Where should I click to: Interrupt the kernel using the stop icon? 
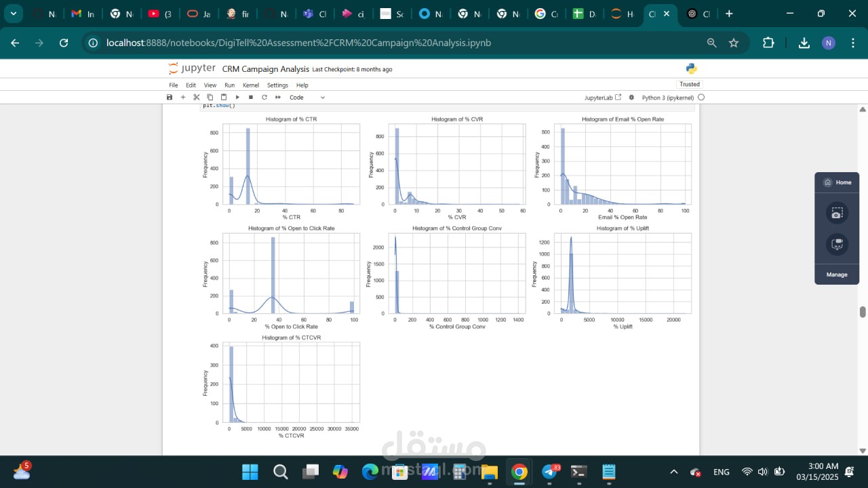tap(251, 97)
